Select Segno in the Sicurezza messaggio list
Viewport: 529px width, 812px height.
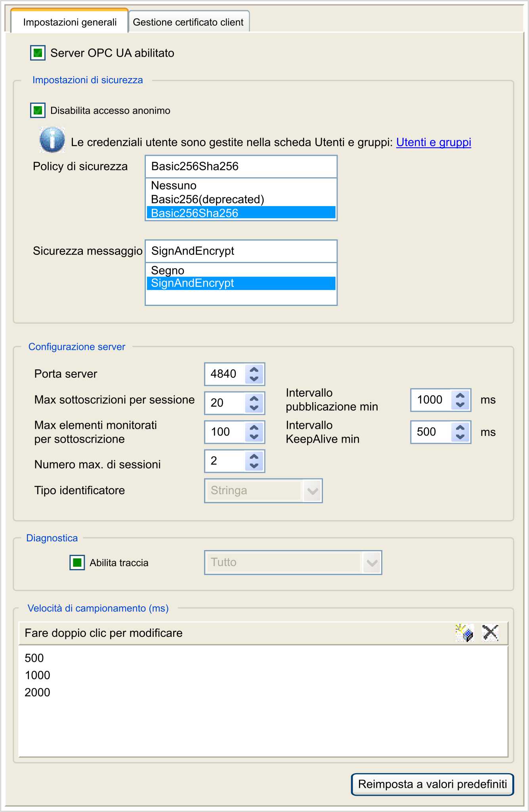(168, 270)
